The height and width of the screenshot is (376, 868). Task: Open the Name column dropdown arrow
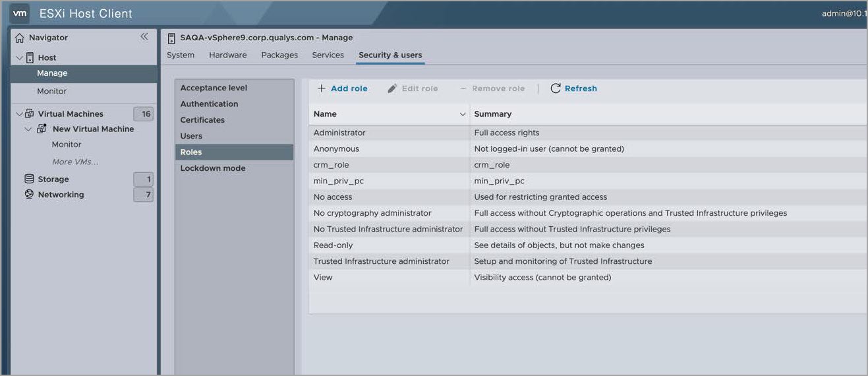[462, 114]
